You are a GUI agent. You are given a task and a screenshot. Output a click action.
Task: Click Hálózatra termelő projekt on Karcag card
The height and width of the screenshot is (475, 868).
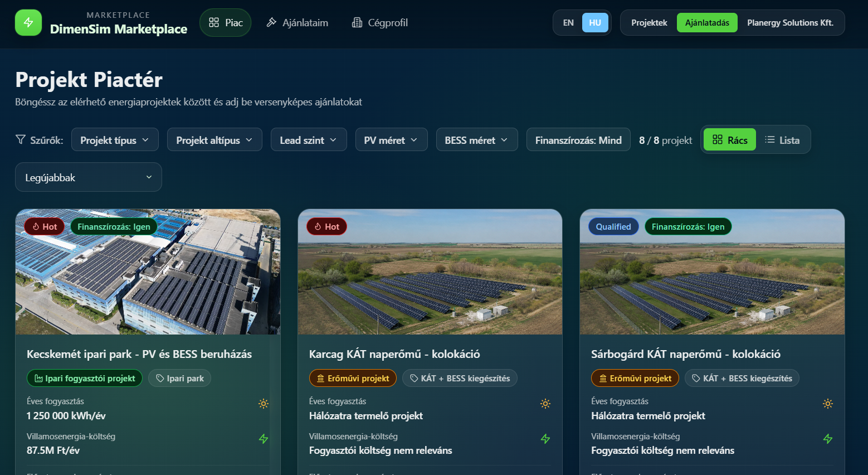(366, 416)
